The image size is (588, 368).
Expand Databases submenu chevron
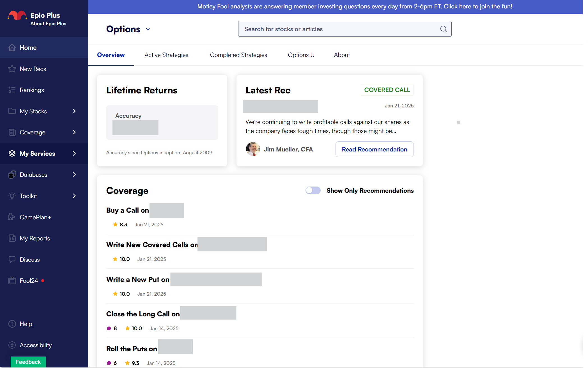tap(74, 174)
